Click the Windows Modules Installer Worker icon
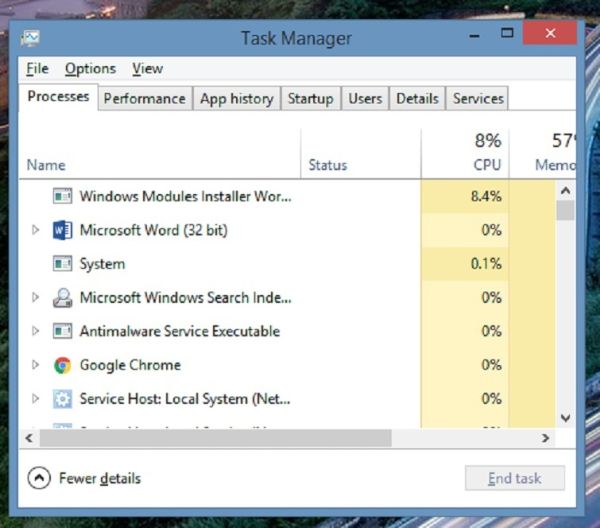 coord(63,197)
